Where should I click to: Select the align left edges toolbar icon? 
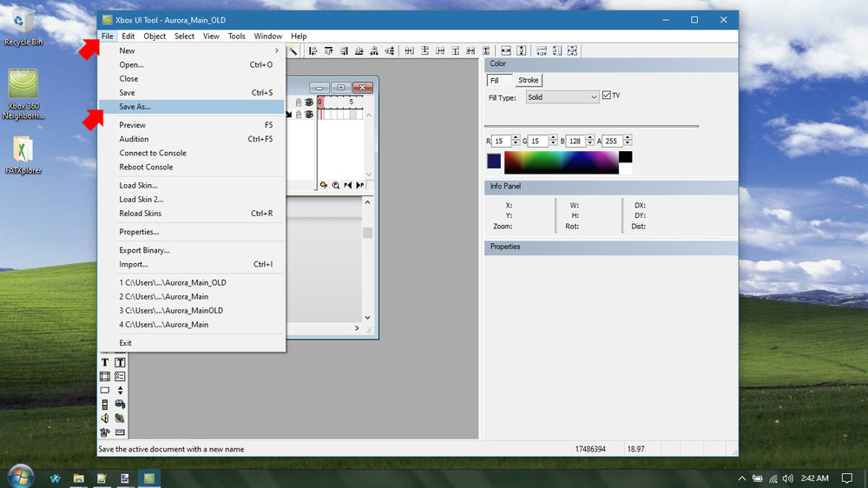(x=312, y=51)
